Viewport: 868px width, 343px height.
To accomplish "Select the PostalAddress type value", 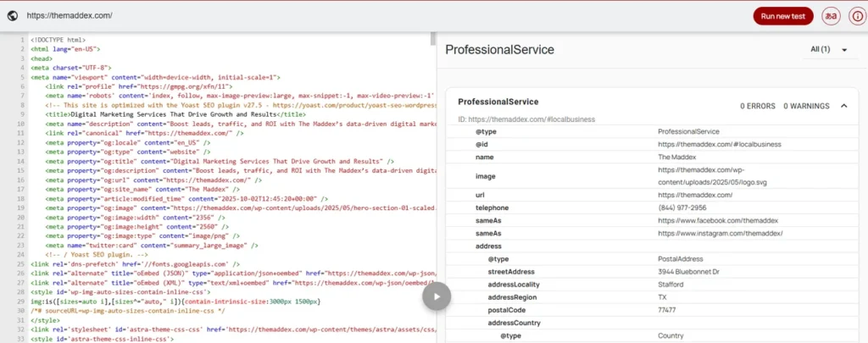I will click(681, 259).
